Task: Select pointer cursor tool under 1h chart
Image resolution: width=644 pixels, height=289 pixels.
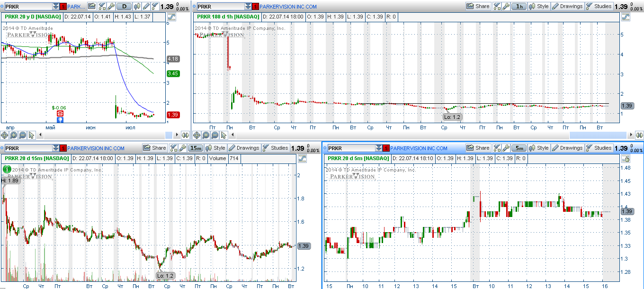Action: [223, 135]
